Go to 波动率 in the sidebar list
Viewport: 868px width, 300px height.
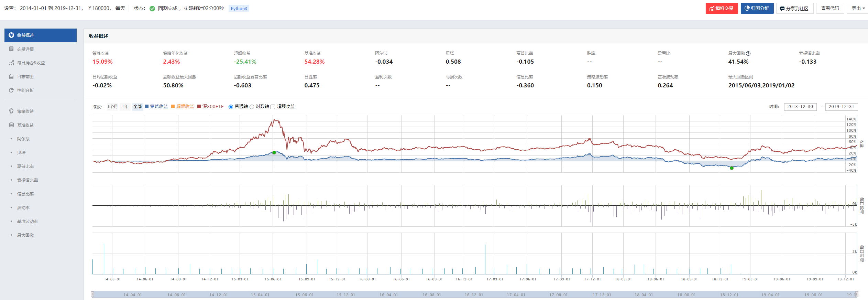[x=23, y=208]
